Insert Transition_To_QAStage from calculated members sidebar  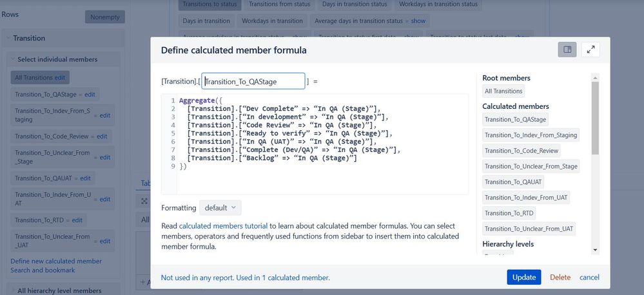(x=516, y=119)
